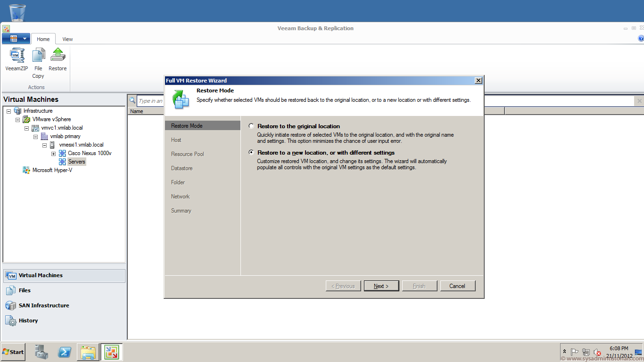Screen dimensions: 644x362
Task: Collapse the Infrastructure tree node
Action: pos(8,111)
